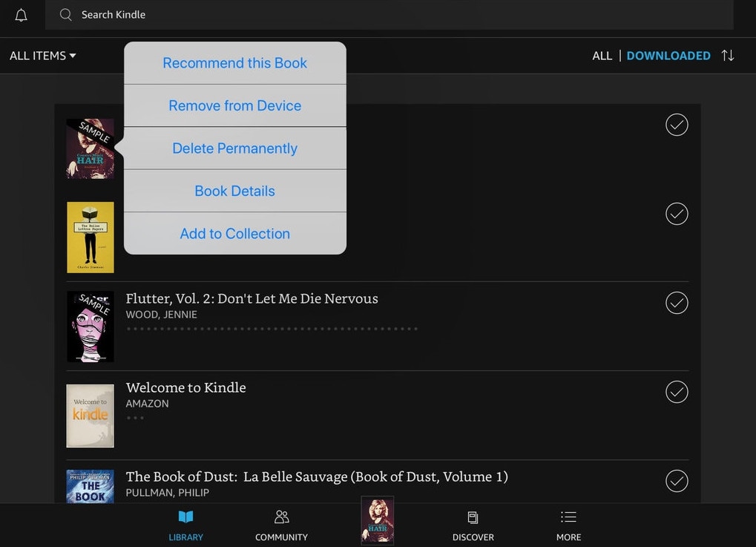Open the sort order arrows
Viewport: 756px width, 547px height.
[x=728, y=56]
